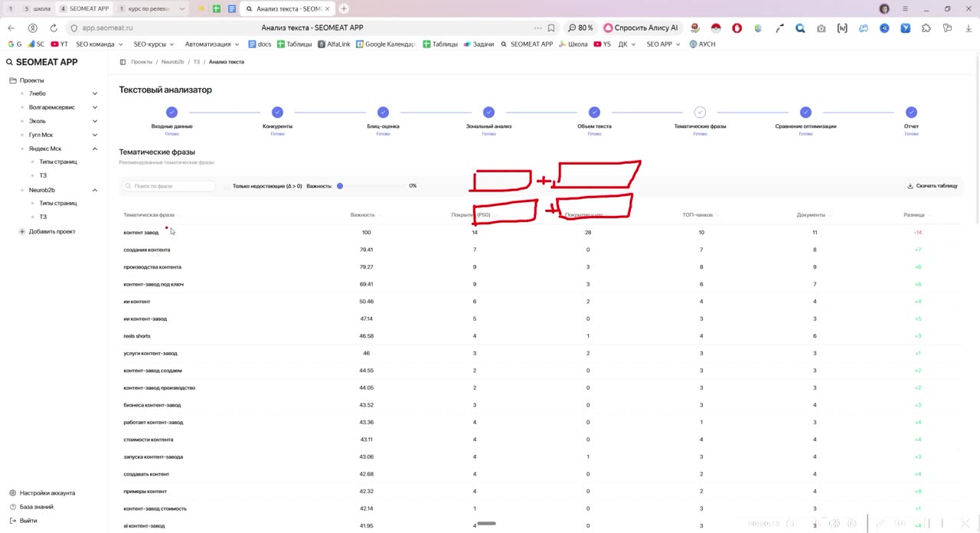This screenshot has height=533, width=980.
Task: Open the browser extensions puzzle icon
Action: pyautogui.click(x=926, y=28)
